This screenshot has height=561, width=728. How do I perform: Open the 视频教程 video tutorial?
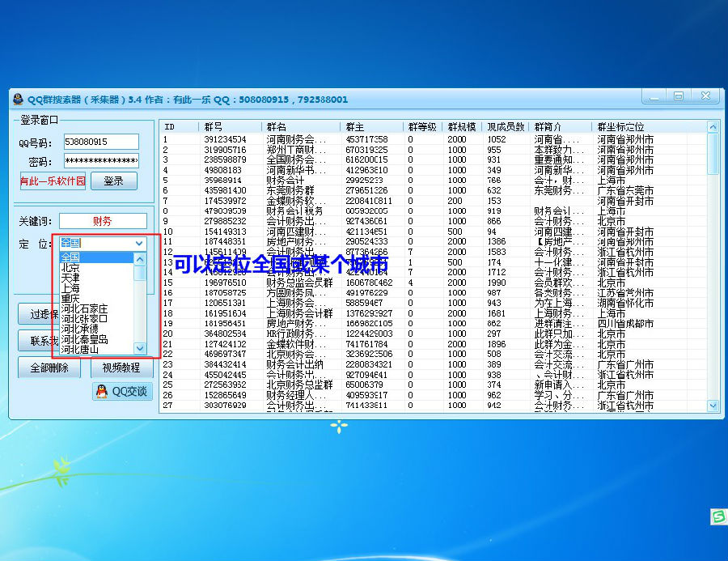click(x=121, y=368)
